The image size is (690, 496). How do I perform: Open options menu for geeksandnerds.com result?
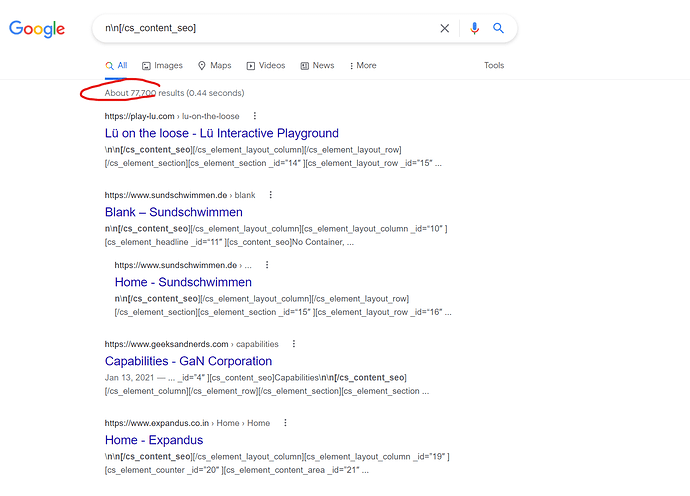pyautogui.click(x=294, y=344)
